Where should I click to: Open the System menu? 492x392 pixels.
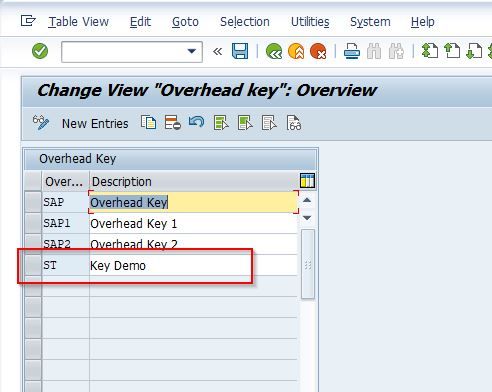click(x=370, y=22)
